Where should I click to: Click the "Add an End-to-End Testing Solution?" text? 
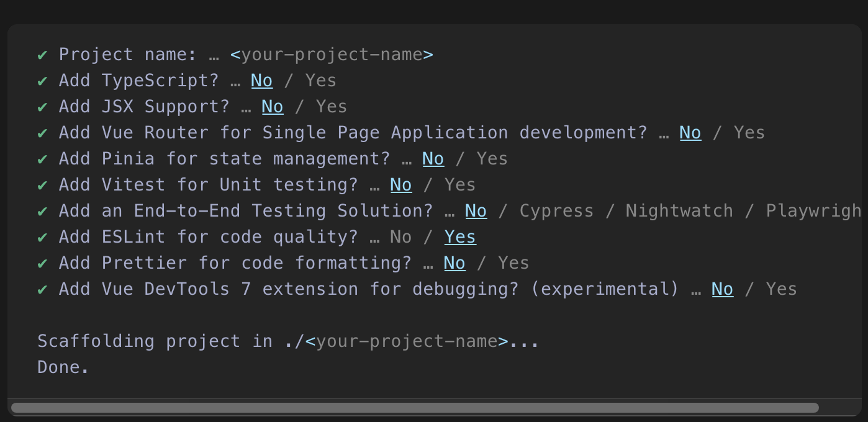click(246, 211)
